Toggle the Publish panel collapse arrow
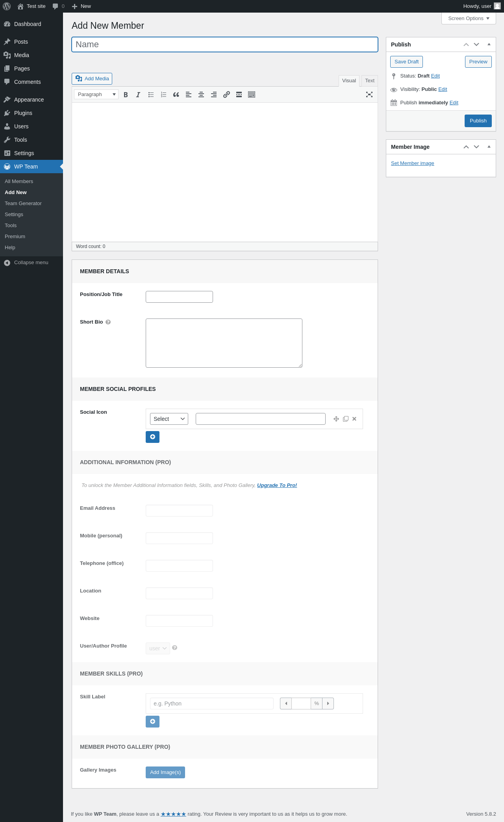The width and height of the screenshot is (504, 822). click(x=489, y=44)
